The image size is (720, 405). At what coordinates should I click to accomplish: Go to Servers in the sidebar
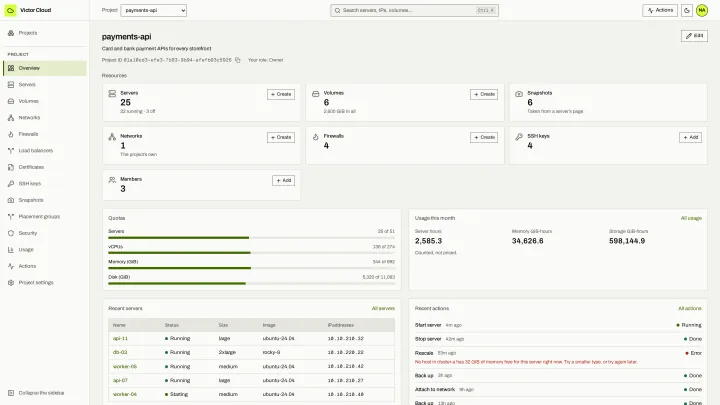[x=45, y=84]
